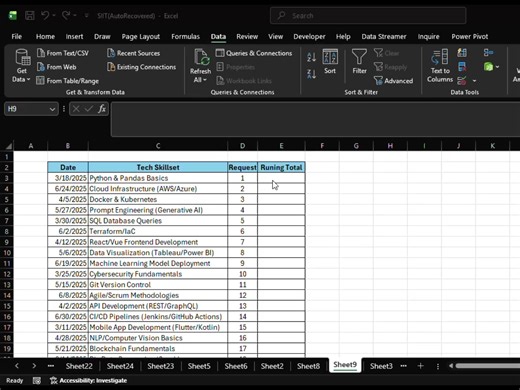This screenshot has width=520, height=390.
Task: Switch to Sheet8 tab
Action: pos(308,366)
